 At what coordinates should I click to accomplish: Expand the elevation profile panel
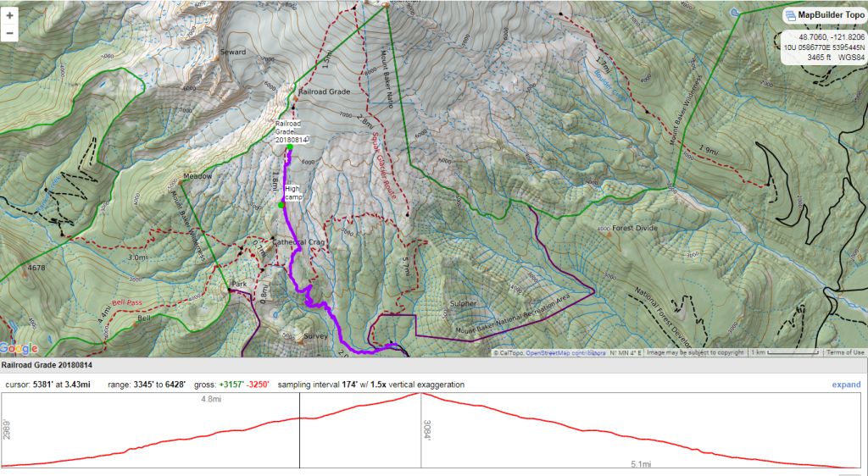pos(845,385)
